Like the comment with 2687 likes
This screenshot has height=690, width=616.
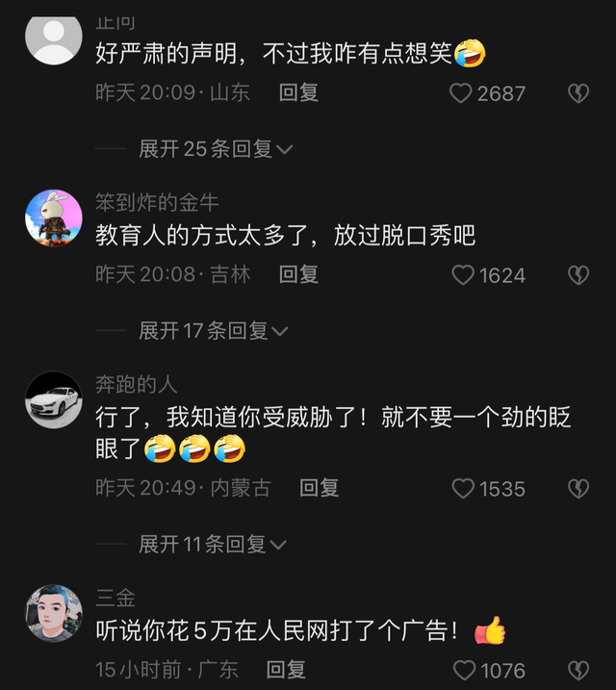461,93
